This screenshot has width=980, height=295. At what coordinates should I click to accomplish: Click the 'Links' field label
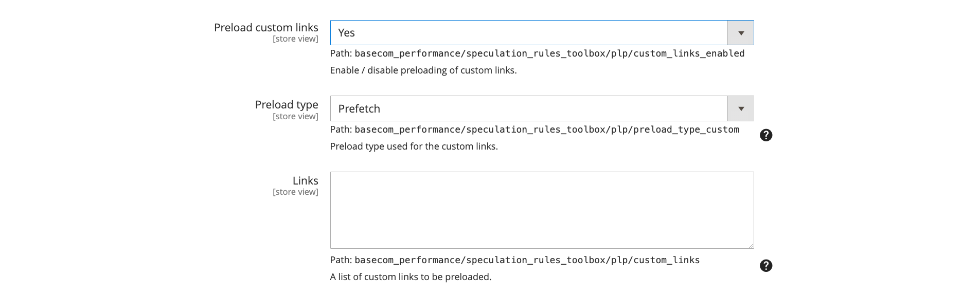[305, 181]
